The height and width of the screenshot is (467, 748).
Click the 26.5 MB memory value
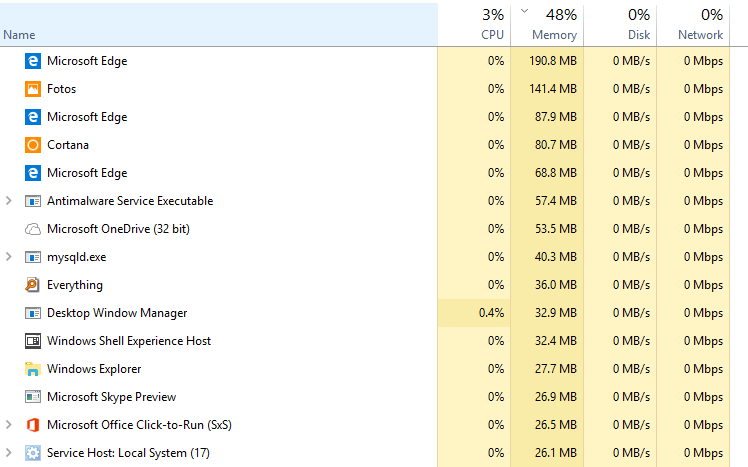(x=556, y=425)
